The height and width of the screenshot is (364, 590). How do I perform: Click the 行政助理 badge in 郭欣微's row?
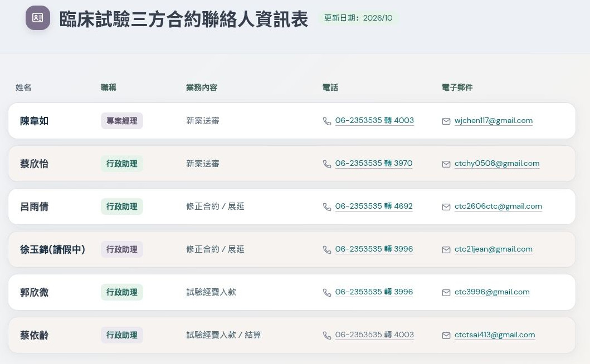click(122, 292)
